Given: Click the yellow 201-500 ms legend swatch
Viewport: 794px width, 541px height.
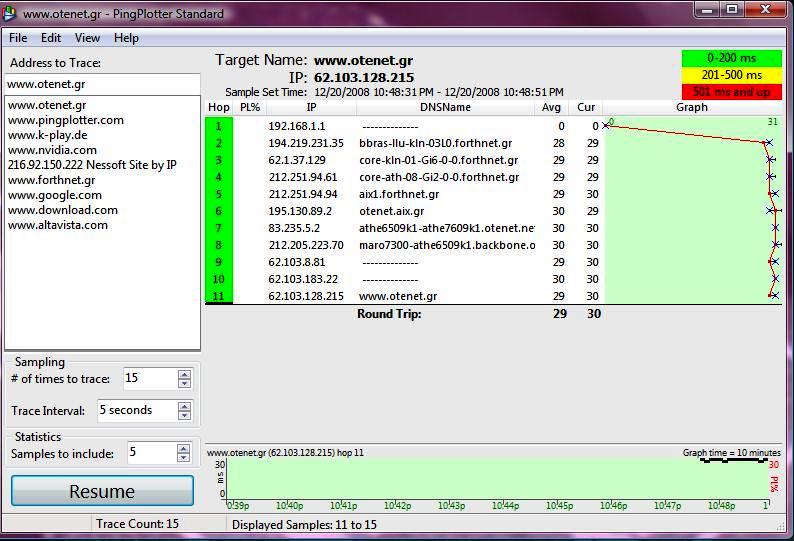Looking at the screenshot, I should pyautogui.click(x=732, y=75).
